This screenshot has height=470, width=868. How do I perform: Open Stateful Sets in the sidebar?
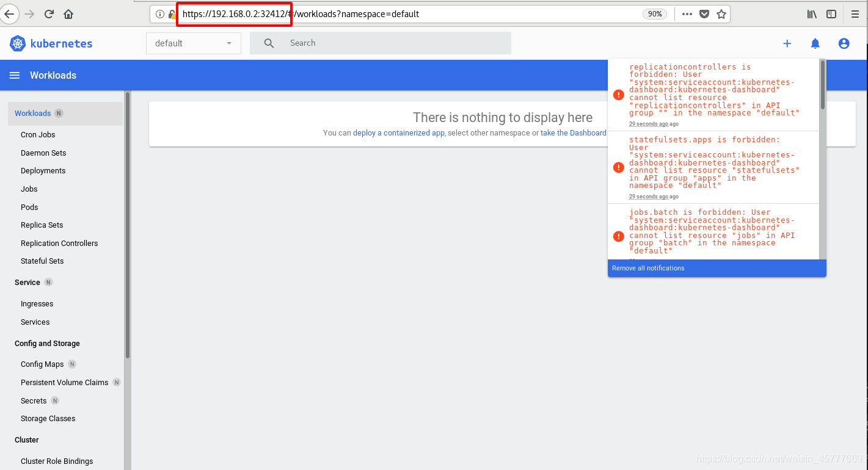[x=42, y=261]
